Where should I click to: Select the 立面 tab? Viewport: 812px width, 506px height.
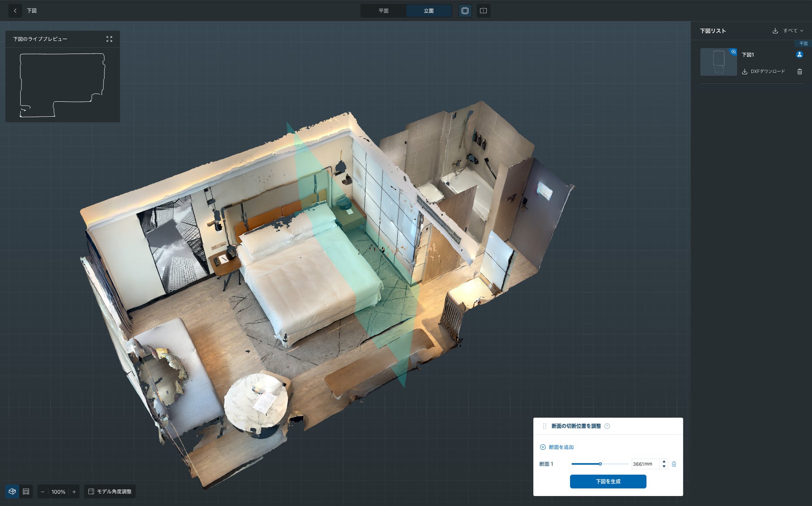coord(428,11)
